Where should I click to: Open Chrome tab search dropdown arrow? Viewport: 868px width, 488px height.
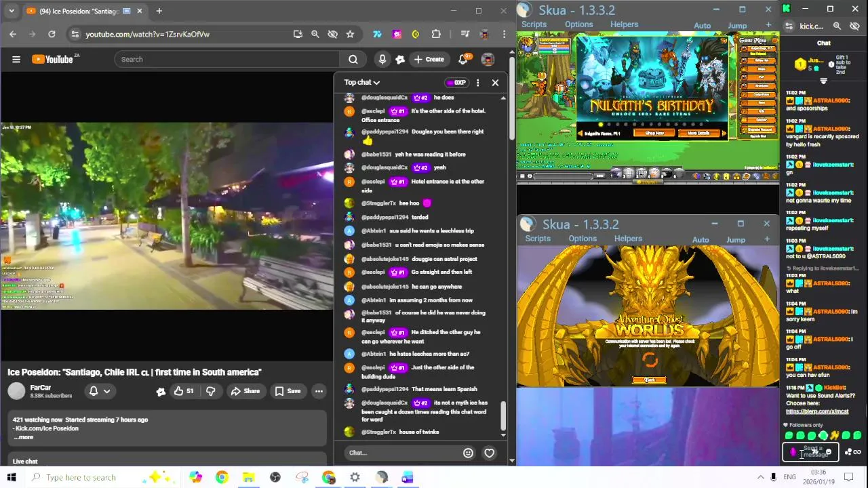click(x=11, y=11)
